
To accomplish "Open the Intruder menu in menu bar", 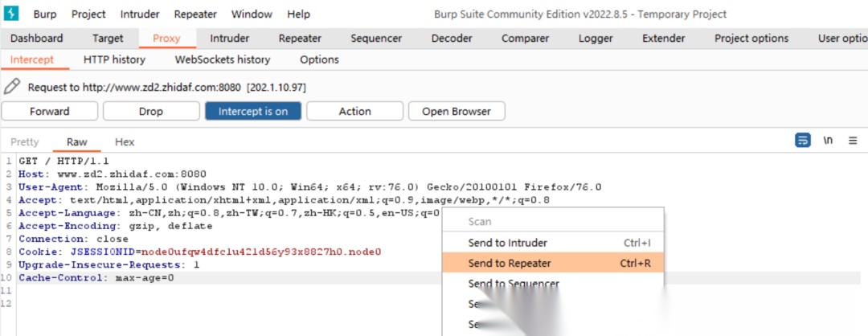I will [x=140, y=14].
